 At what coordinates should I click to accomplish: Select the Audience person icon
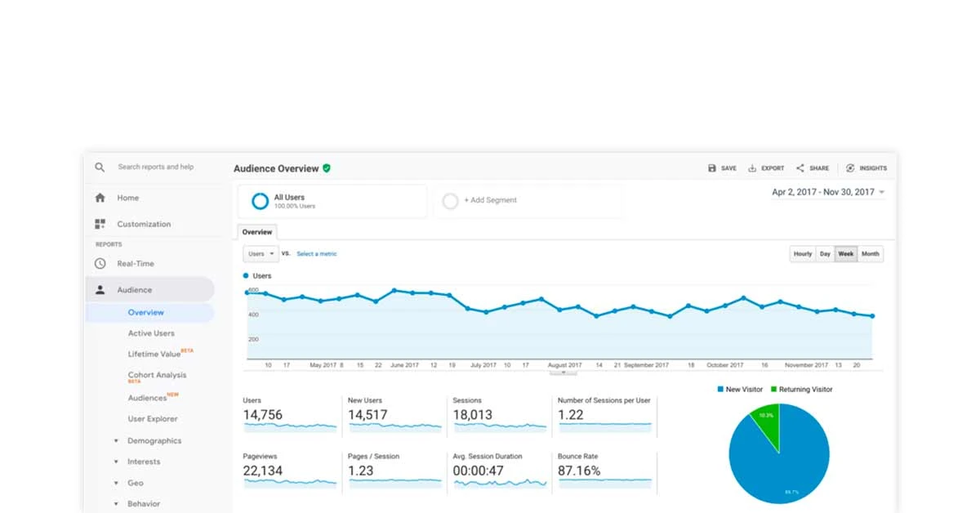(x=101, y=289)
